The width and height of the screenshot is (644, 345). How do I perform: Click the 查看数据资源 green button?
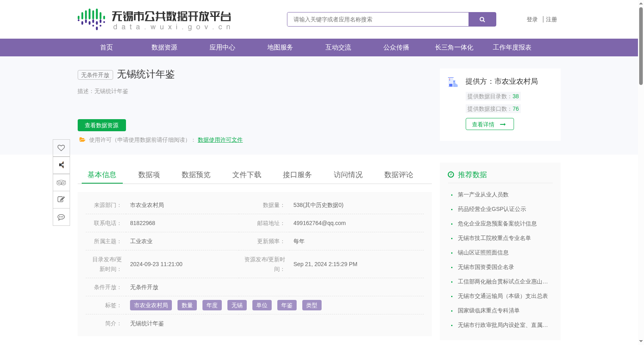click(x=102, y=125)
